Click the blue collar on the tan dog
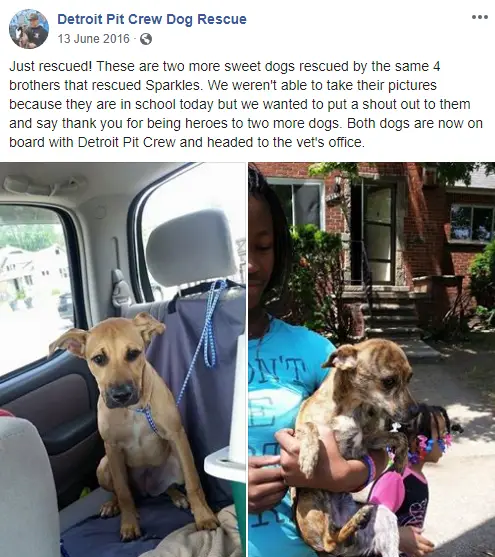The width and height of the screenshot is (495, 557). pos(147,418)
